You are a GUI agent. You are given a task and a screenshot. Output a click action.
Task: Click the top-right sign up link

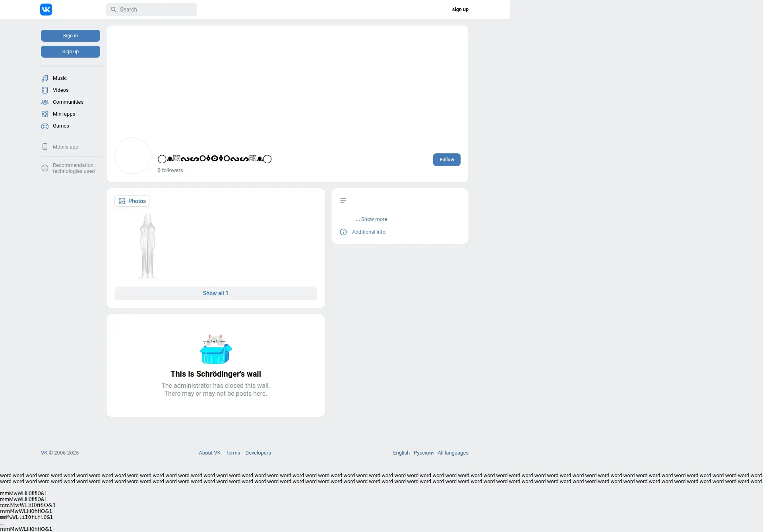coord(460,10)
